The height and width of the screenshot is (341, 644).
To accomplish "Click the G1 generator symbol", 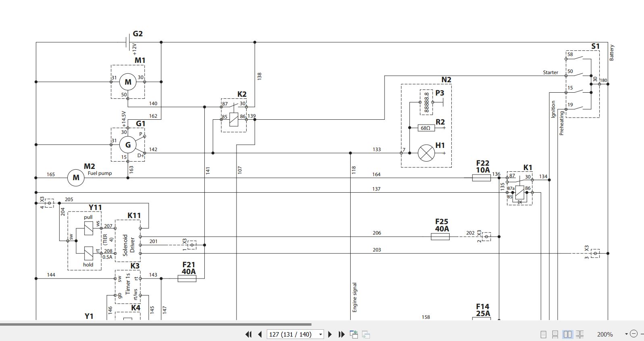I will click(x=128, y=145).
